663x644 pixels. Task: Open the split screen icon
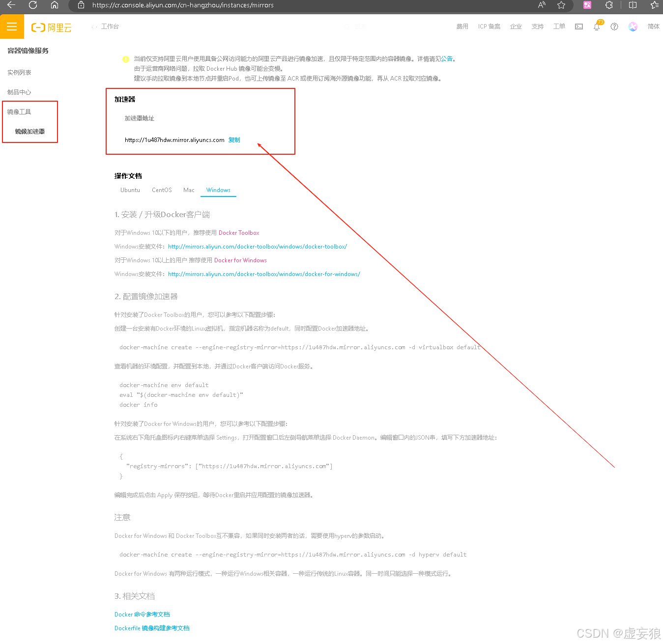(633, 5)
